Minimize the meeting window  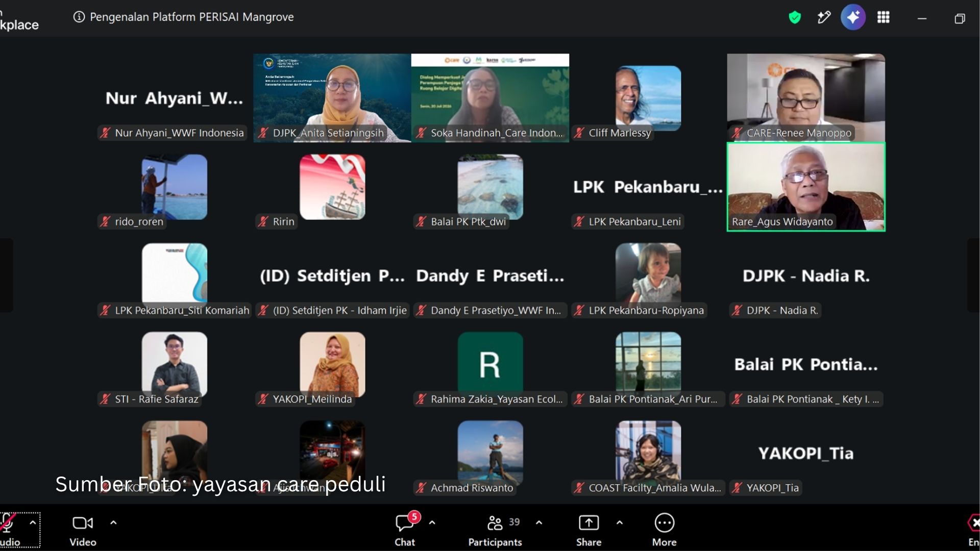[x=922, y=18]
